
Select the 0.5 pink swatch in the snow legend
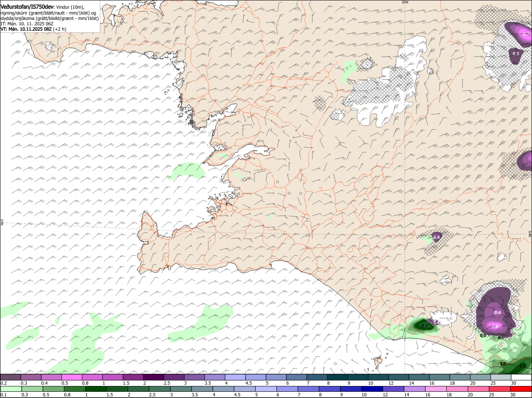(x=72, y=377)
